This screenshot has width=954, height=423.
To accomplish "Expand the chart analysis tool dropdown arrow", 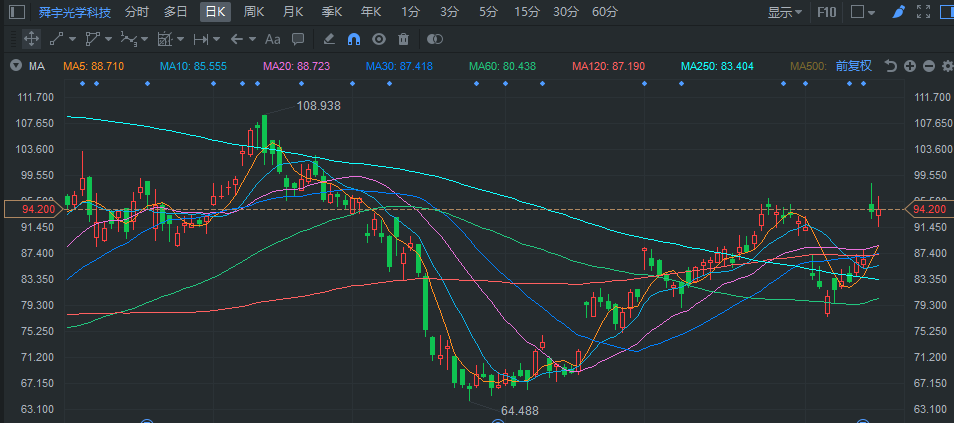I will coord(180,40).
